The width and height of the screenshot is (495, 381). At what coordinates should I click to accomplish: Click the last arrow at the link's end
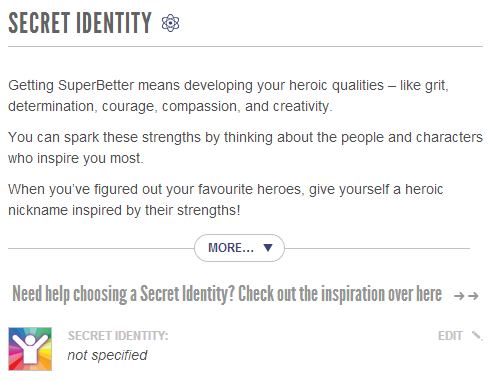tap(473, 296)
